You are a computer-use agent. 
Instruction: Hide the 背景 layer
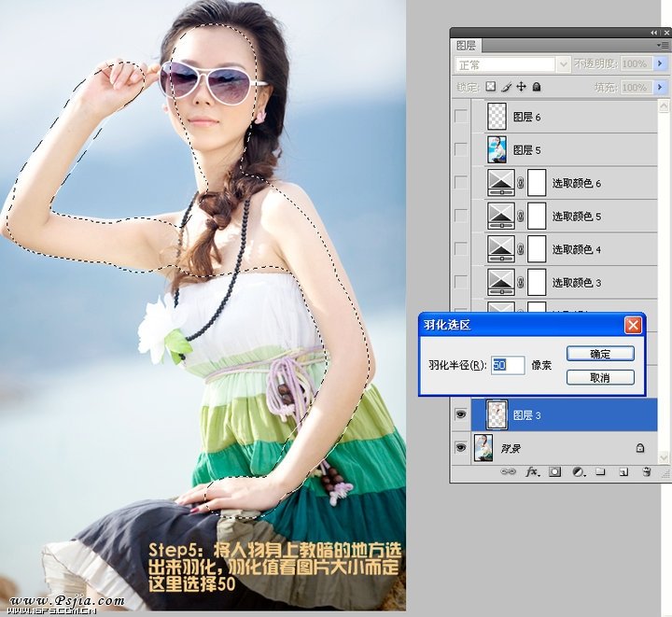(x=461, y=448)
